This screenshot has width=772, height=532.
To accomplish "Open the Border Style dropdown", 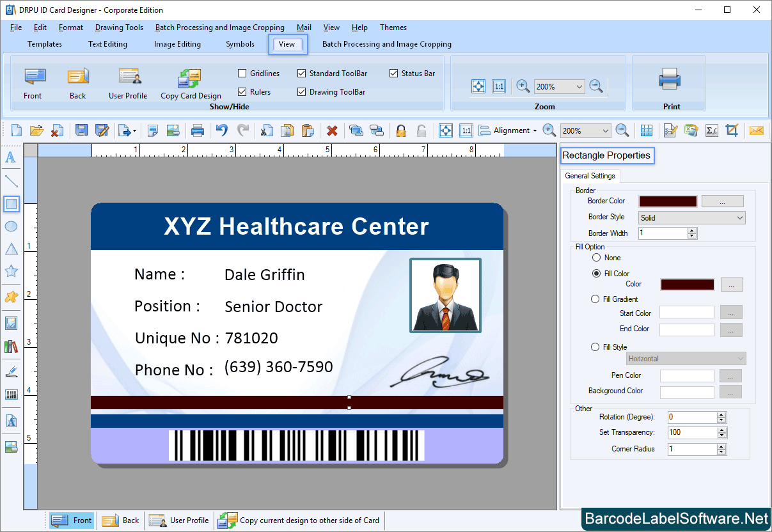I will tap(691, 217).
